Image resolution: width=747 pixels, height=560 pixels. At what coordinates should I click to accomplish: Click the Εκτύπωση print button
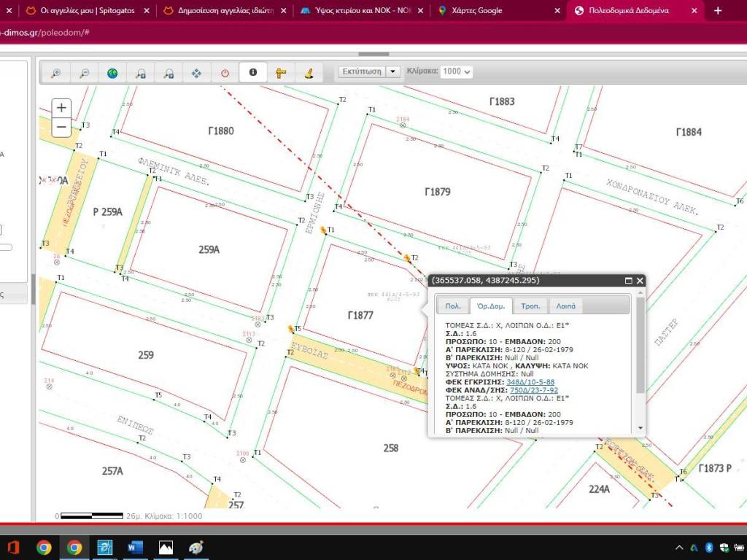coord(362,71)
